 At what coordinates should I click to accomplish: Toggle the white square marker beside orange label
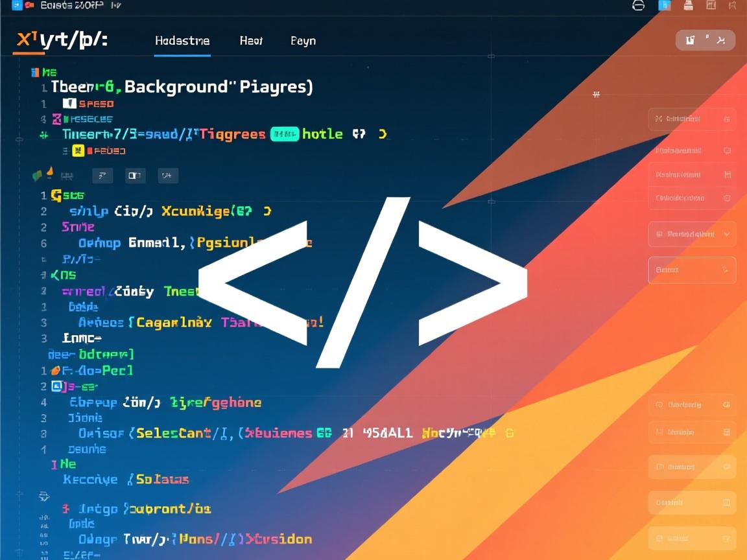(x=69, y=104)
